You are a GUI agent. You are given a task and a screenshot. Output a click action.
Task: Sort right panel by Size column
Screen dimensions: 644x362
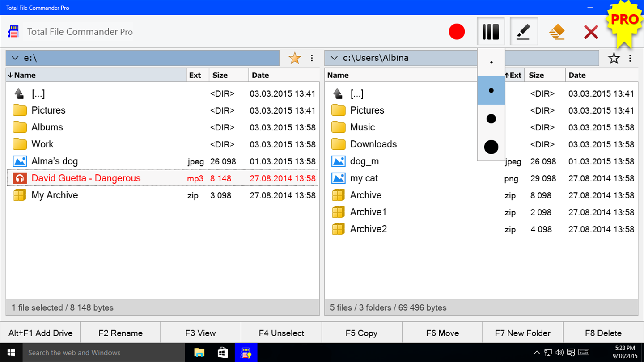click(545, 75)
